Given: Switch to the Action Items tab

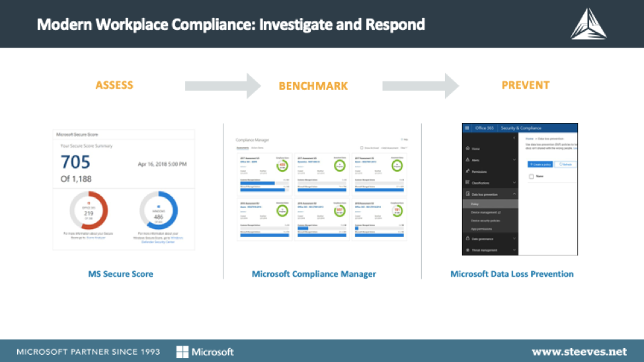Looking at the screenshot, I should [257, 148].
